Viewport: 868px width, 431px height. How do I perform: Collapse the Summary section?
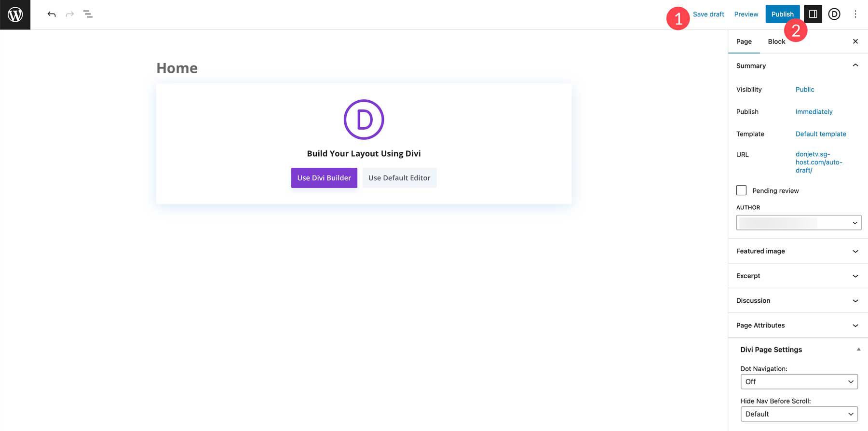coord(798,66)
